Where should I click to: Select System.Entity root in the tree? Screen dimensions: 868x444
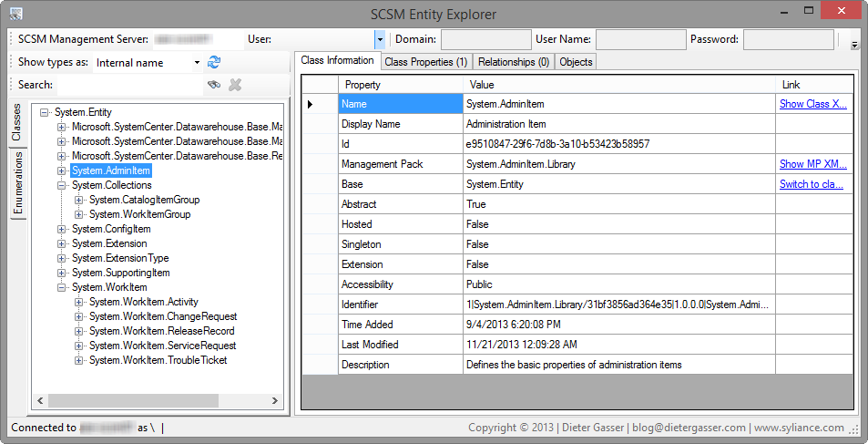[83, 112]
